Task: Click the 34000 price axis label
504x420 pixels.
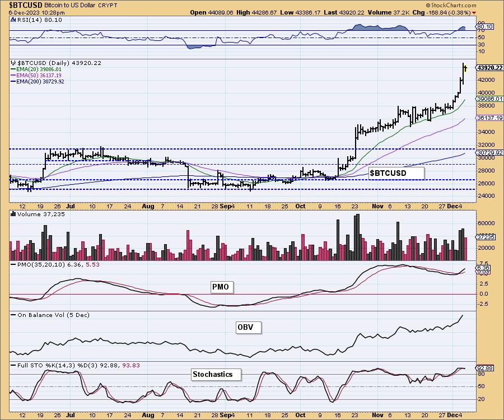Action: (x=486, y=132)
